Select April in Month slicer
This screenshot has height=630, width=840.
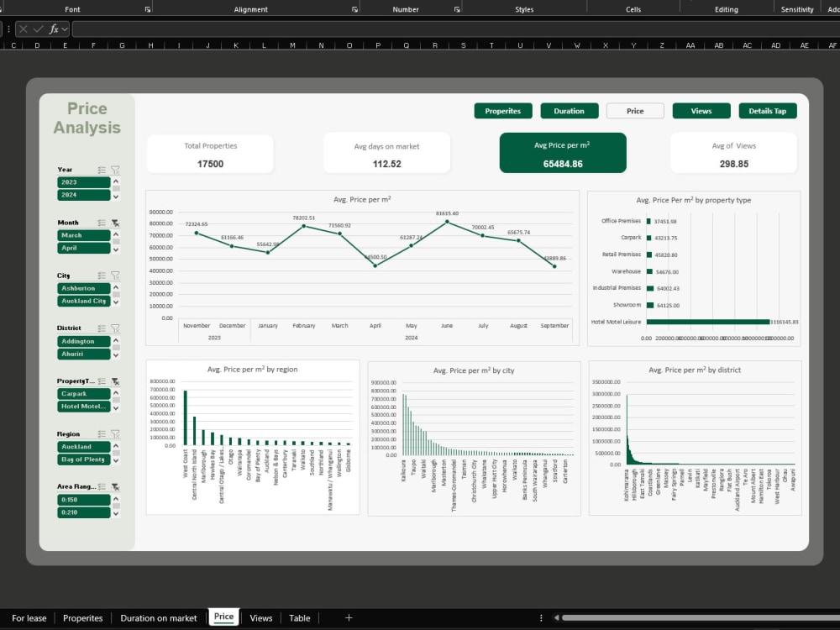coord(83,248)
